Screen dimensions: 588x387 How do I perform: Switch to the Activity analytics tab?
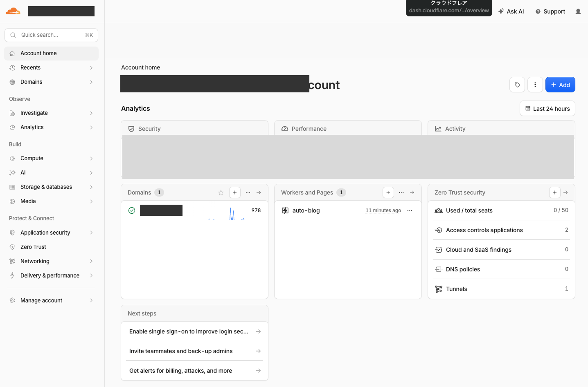[x=501, y=128]
